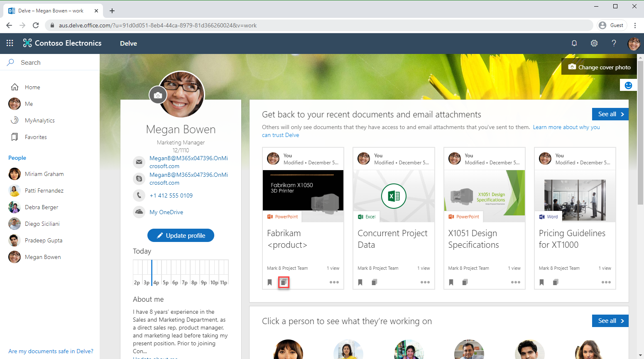Click in the Search field
The width and height of the screenshot is (644, 359).
click(x=50, y=62)
